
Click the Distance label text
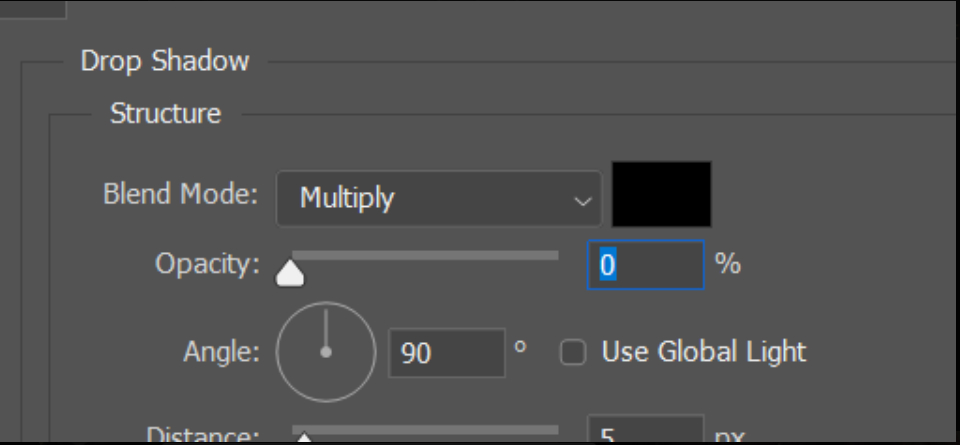(203, 435)
